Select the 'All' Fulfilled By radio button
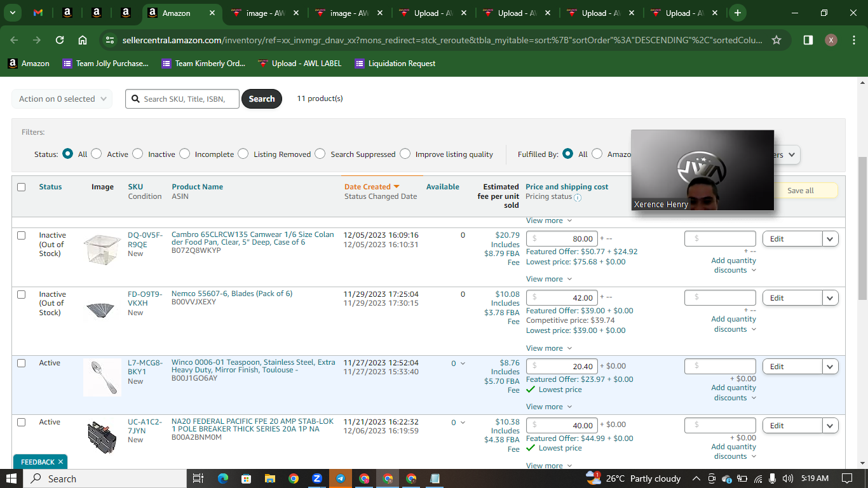The height and width of the screenshot is (488, 868). tap(567, 154)
